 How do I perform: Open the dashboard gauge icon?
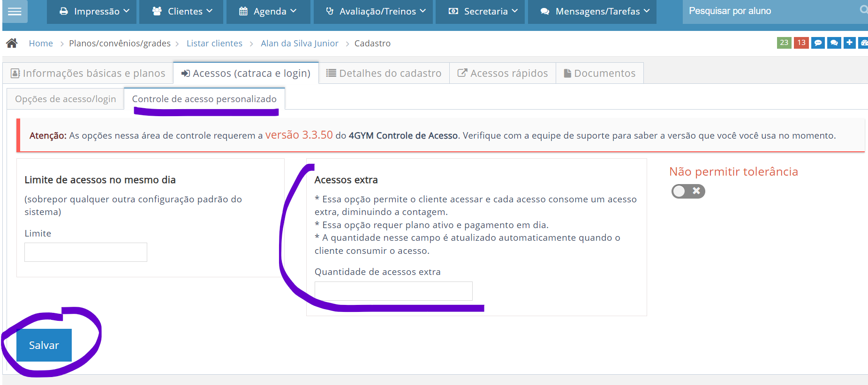coord(863,43)
